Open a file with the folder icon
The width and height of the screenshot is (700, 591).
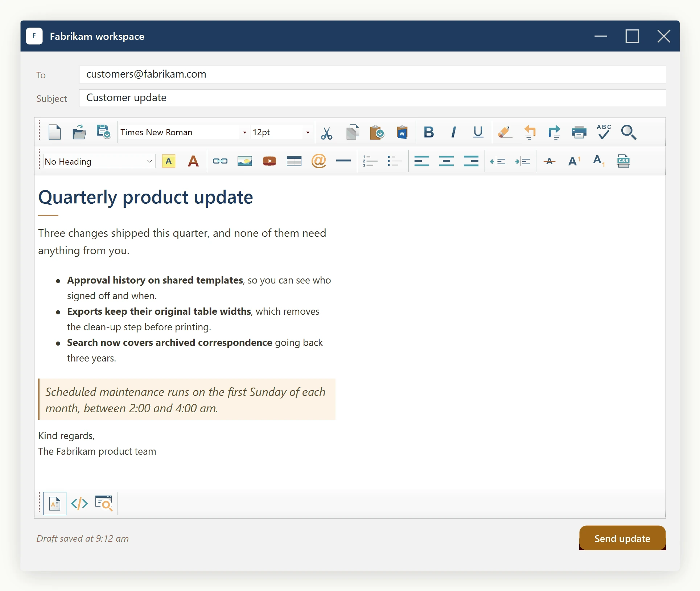[x=79, y=132]
